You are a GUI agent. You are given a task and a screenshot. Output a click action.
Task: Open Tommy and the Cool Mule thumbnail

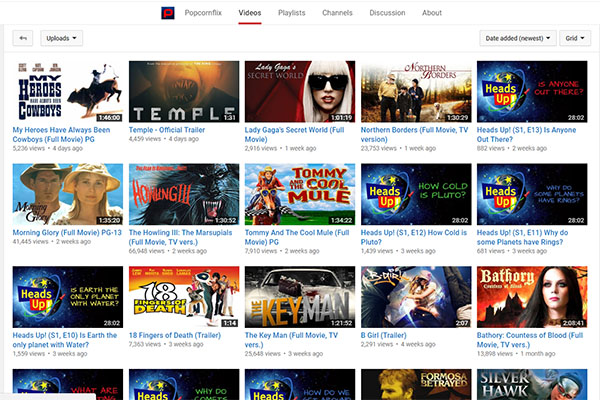(x=300, y=194)
